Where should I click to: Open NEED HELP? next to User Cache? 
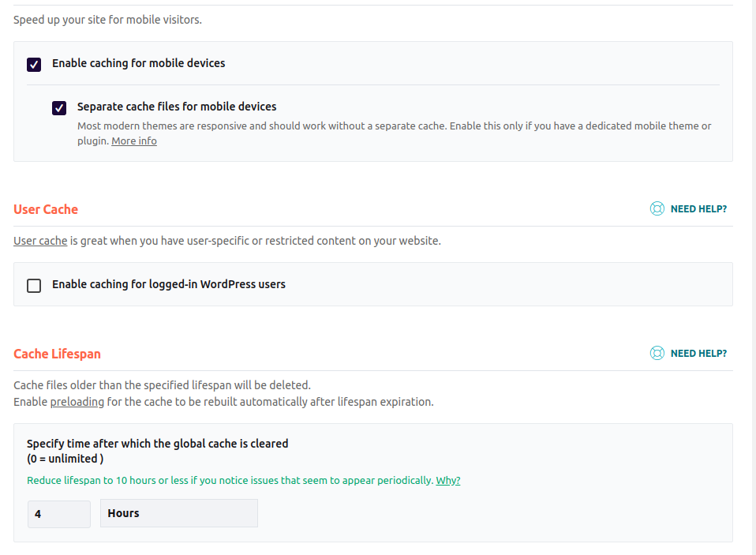[698, 208]
